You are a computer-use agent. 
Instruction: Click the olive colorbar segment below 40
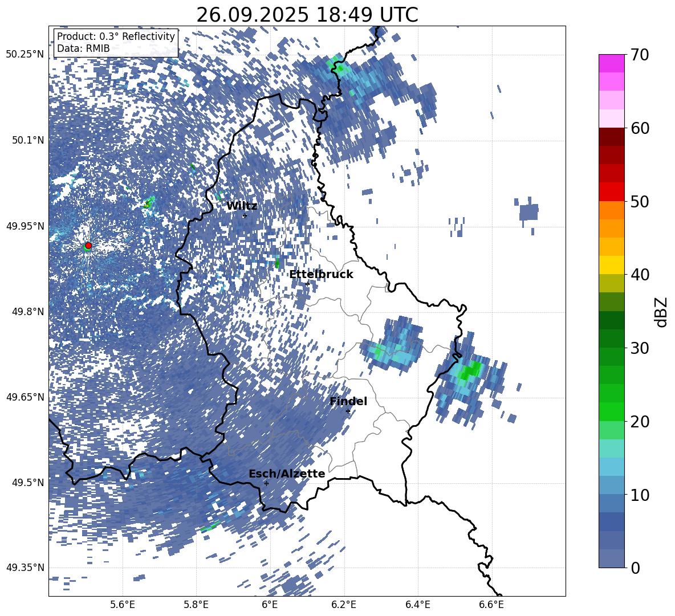(x=611, y=283)
